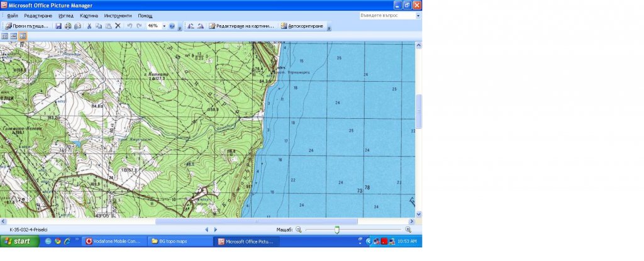Click the Save icon in toolbar
Screen dimensions: 644x261
[x=58, y=26]
